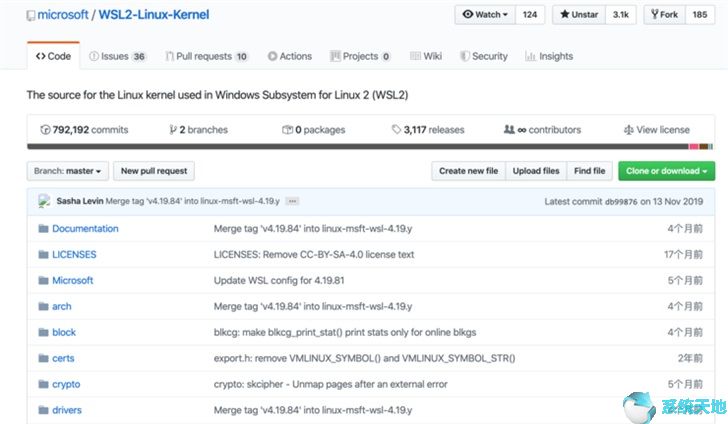Open the arch row's commit message
728x424 pixels.
(x=313, y=307)
